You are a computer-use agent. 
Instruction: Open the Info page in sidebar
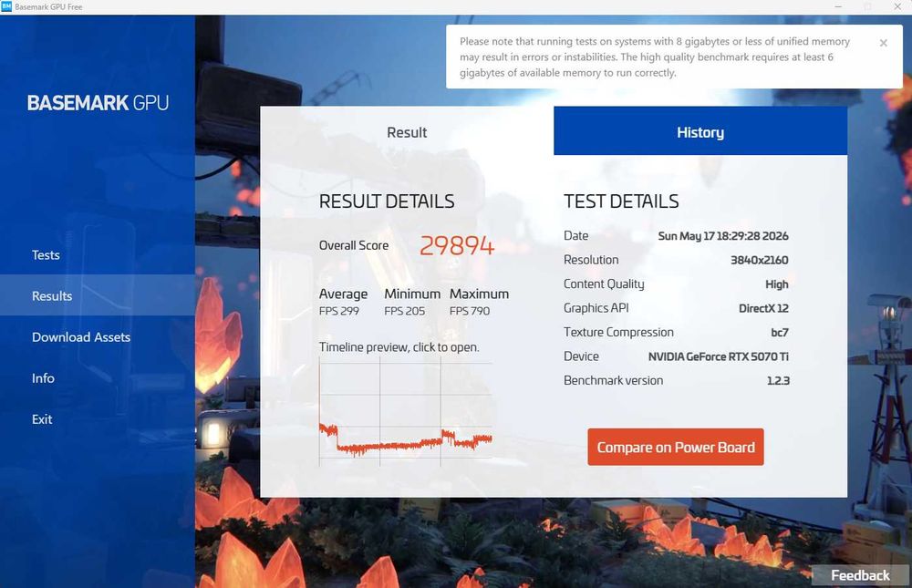coord(43,378)
